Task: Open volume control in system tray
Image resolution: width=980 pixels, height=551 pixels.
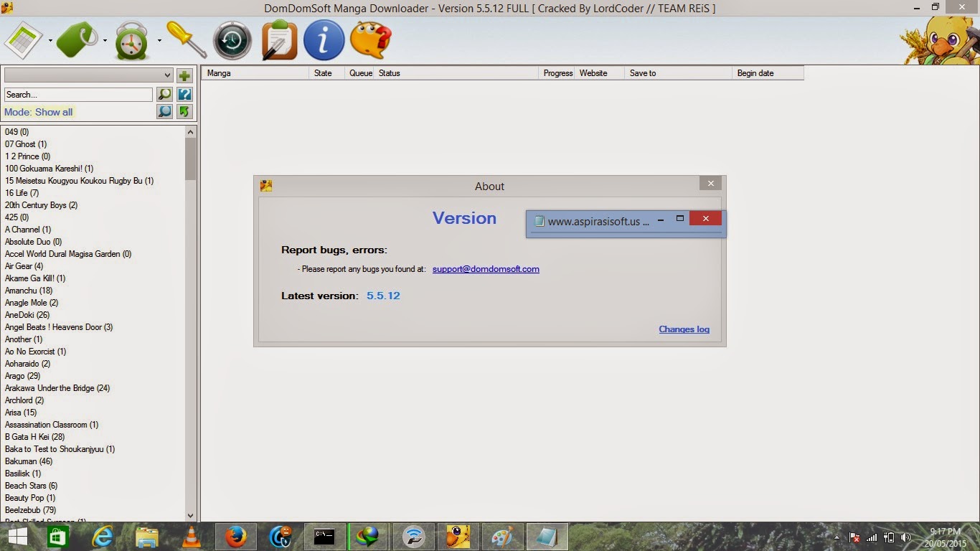Action: pos(906,537)
